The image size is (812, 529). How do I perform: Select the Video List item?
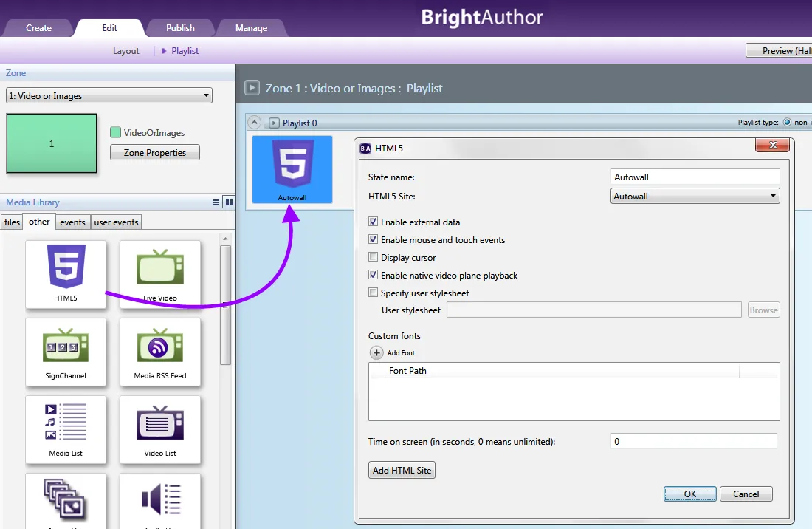[x=160, y=429]
